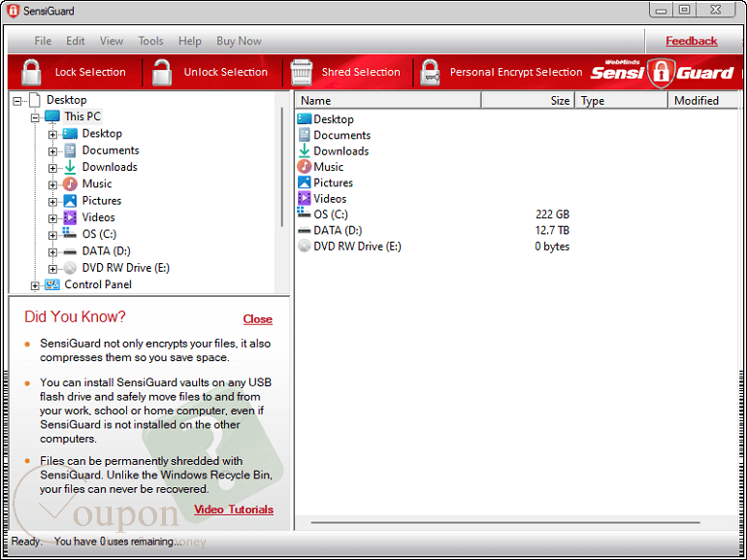Expand the OS (C:) tree node
The height and width of the screenshot is (560, 747).
pos(53,236)
